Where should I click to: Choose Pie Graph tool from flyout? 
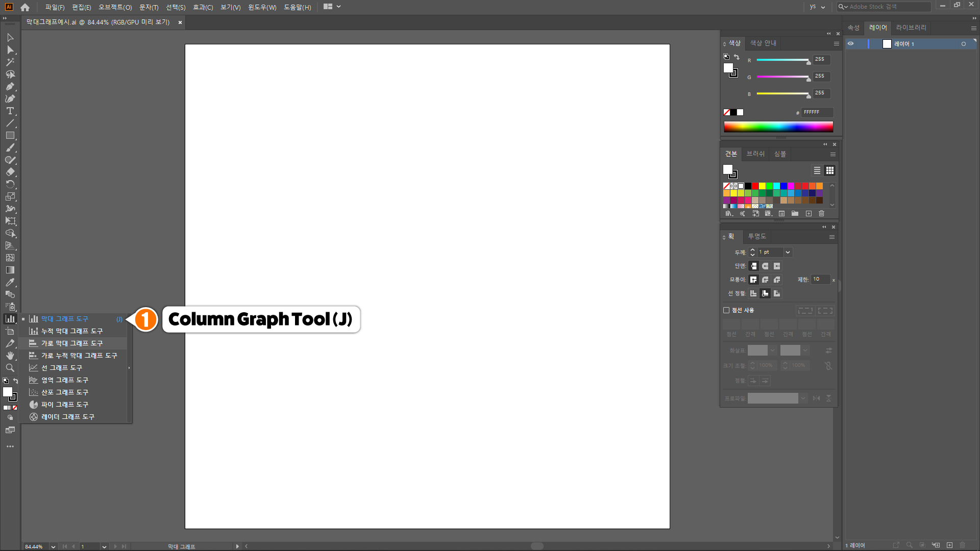click(x=64, y=405)
